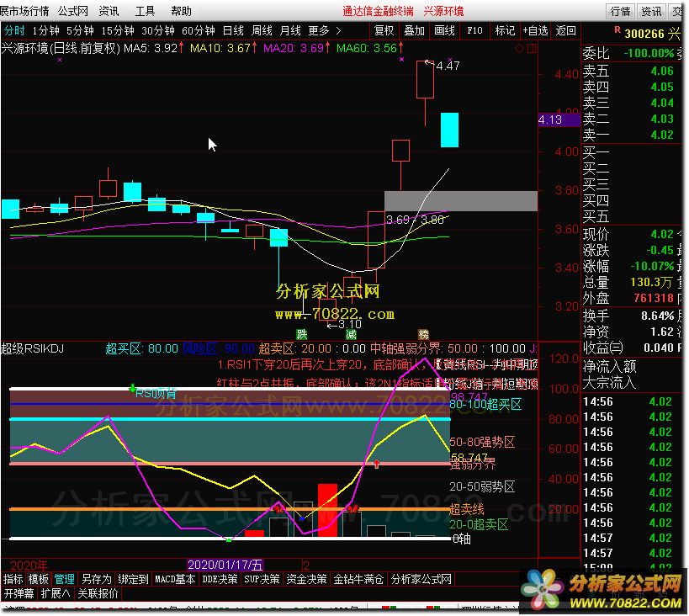689x616 pixels.
Task: Click the 卖五 price 4.06
Action: (662, 71)
